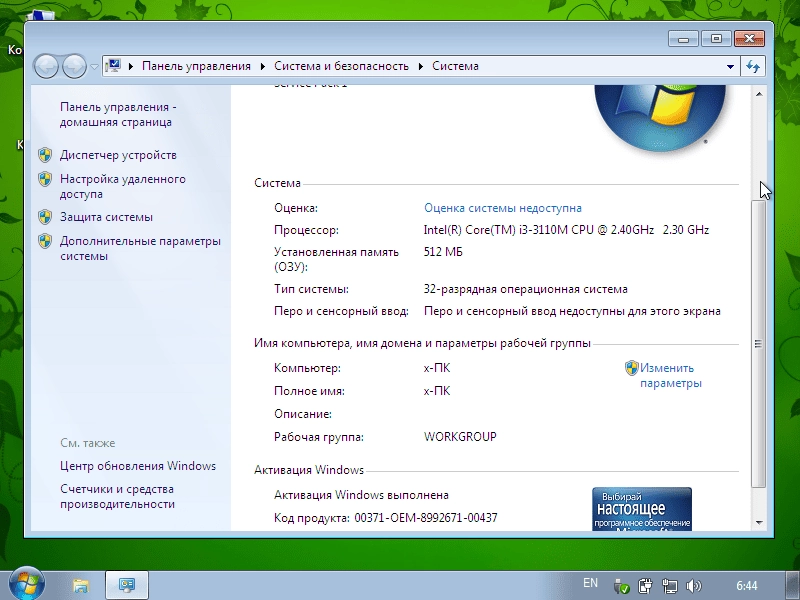Open Настройка удаленного доступа link
Screen dimensions: 800x600
[123, 186]
